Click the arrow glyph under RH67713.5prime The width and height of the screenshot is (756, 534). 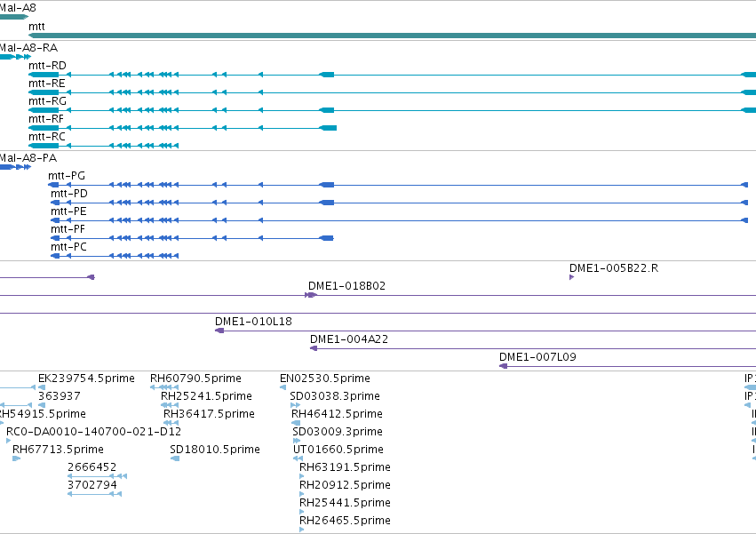[16, 458]
